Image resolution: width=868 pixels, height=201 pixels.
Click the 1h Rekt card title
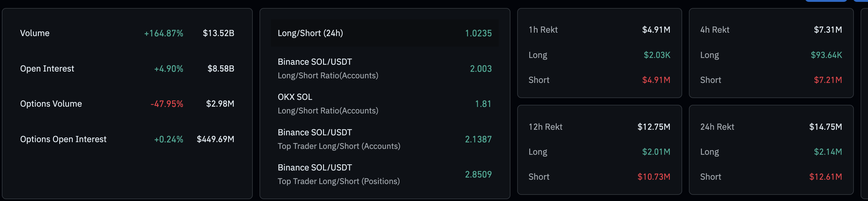click(543, 30)
